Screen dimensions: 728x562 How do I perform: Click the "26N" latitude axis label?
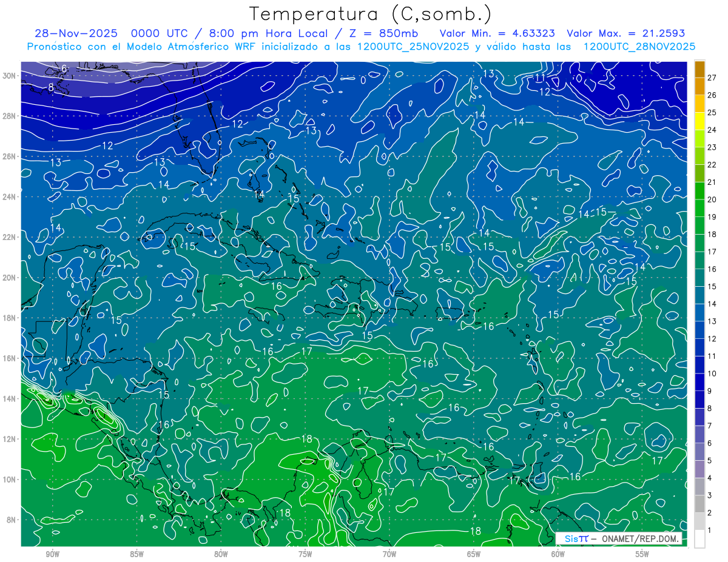coord(10,156)
